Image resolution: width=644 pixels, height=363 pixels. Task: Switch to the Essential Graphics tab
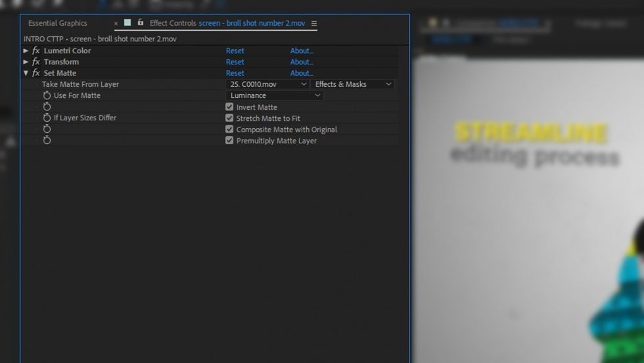pyautogui.click(x=58, y=23)
